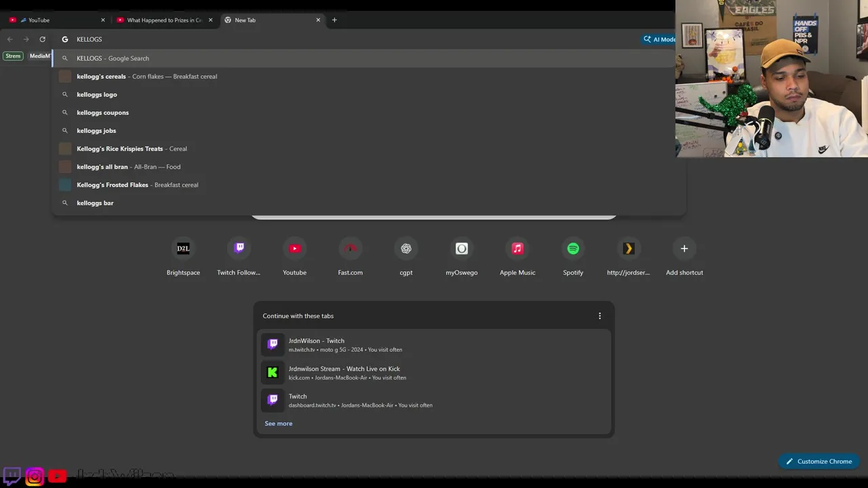Viewport: 868px width, 488px height.
Task: Open the Brightspace shortcut icon
Action: 183,249
